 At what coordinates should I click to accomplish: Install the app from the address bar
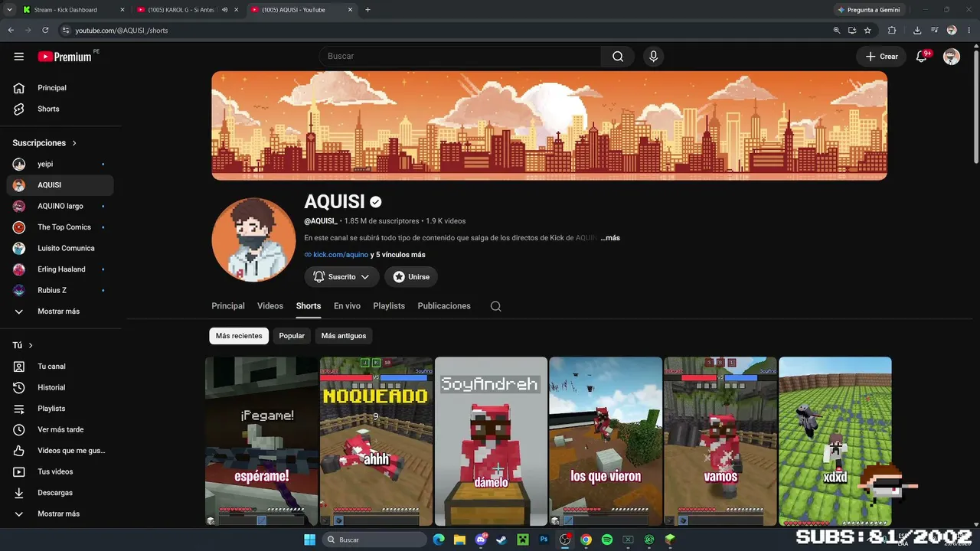pos(852,31)
